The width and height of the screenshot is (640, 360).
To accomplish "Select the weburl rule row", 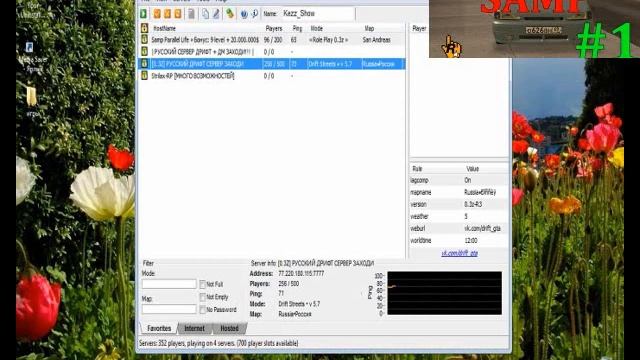I will point(459,228).
